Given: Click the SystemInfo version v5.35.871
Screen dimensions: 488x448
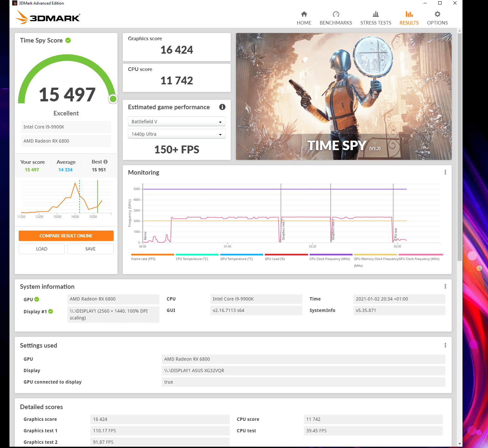Looking at the screenshot, I should click(x=399, y=310).
